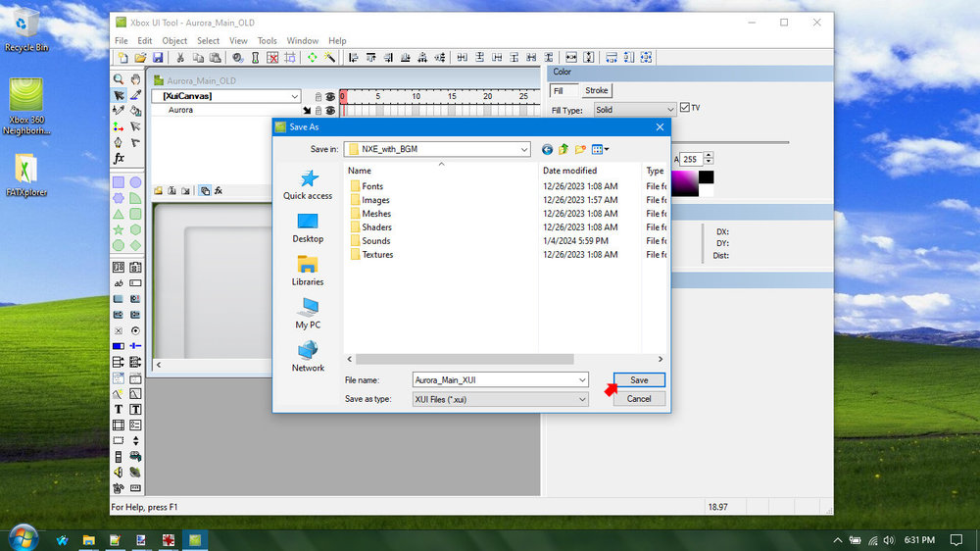Open the Tools menu
The height and width of the screenshot is (551, 980).
coord(267,40)
